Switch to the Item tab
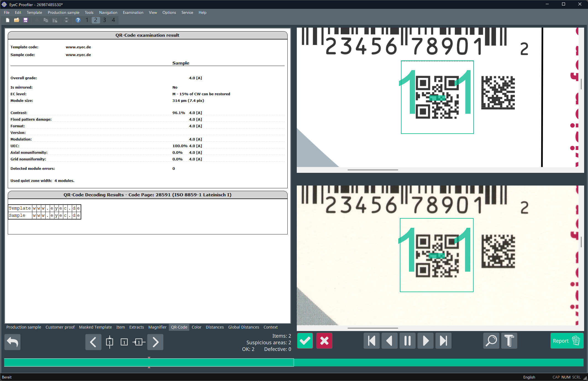588x381 pixels. [x=120, y=327]
